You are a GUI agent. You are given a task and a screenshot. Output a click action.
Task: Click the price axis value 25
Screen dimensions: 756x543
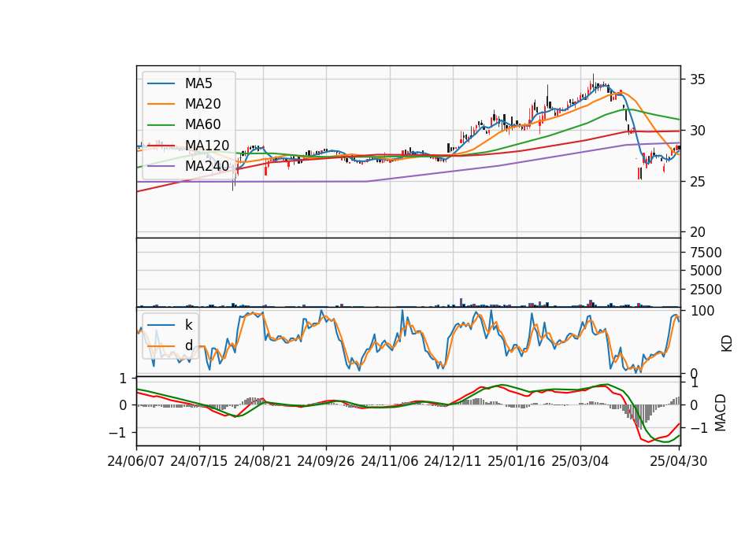[698, 182]
